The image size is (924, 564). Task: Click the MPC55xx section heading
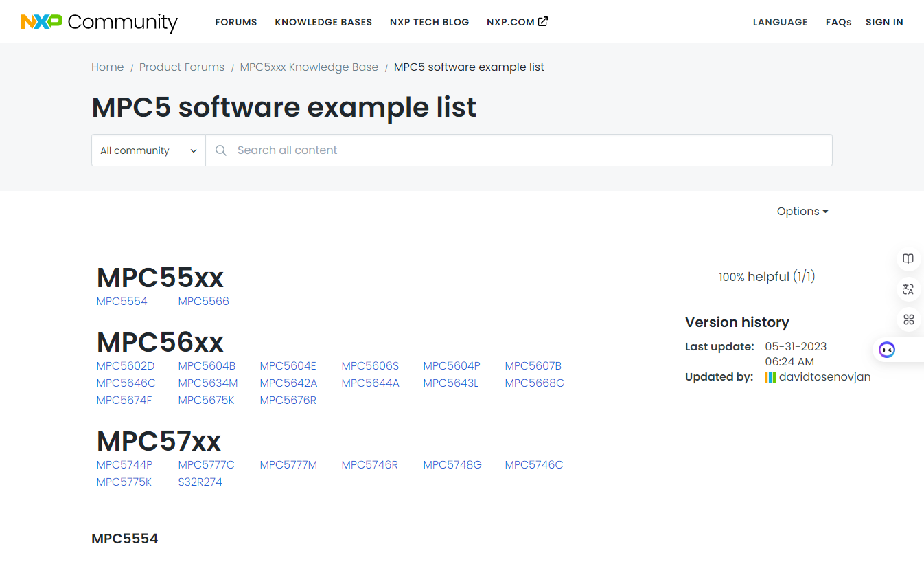point(160,278)
